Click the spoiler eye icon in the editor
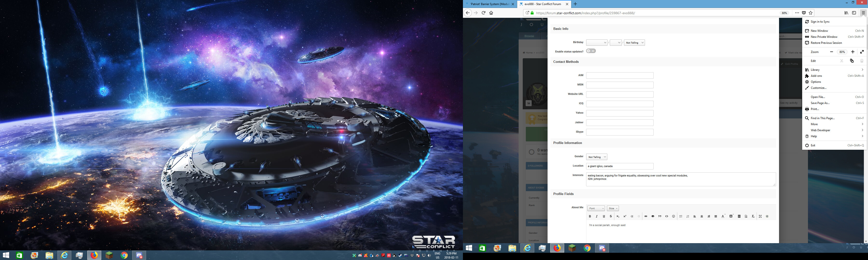 pos(653,216)
